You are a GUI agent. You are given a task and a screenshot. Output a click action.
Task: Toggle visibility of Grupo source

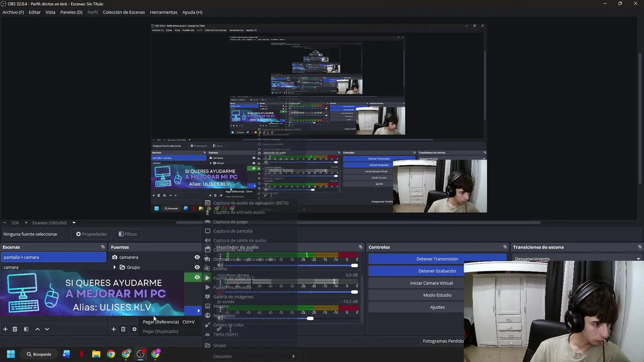coord(197,267)
